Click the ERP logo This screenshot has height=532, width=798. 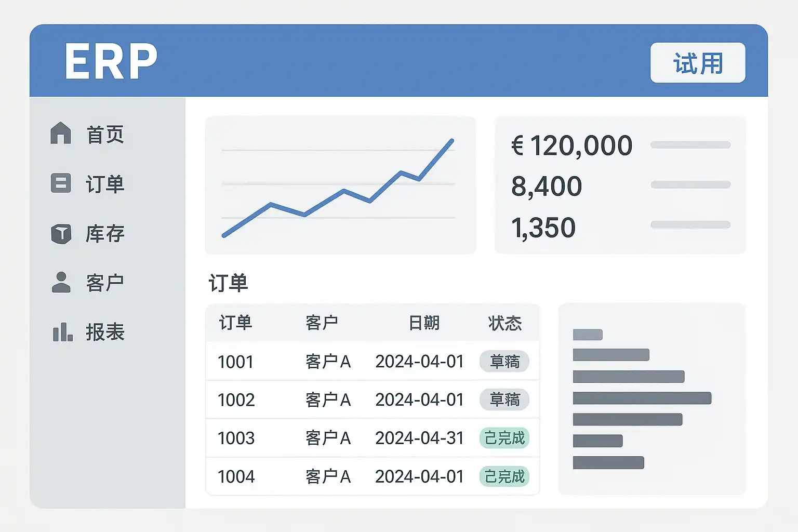(x=111, y=62)
